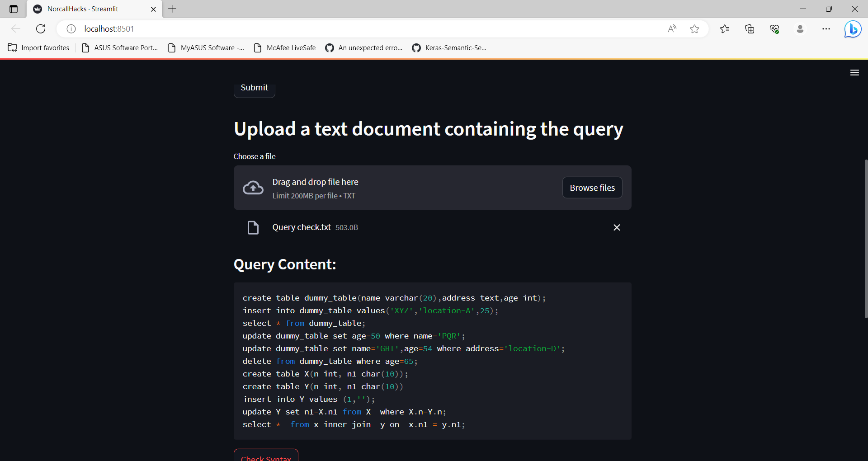
Task: Refresh the current page
Action: [x=40, y=28]
